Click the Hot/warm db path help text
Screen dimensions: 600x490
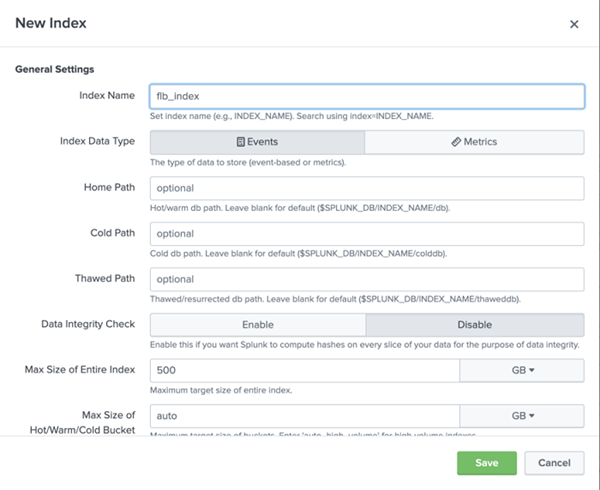[x=300, y=208]
